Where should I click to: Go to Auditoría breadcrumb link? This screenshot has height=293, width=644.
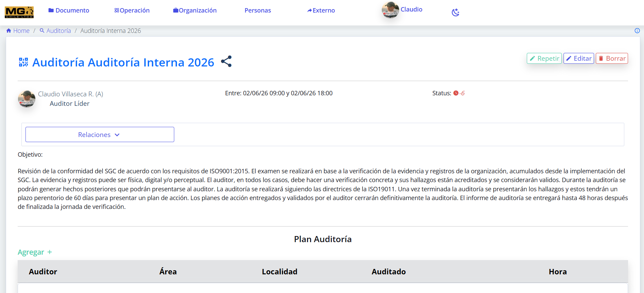(55, 31)
